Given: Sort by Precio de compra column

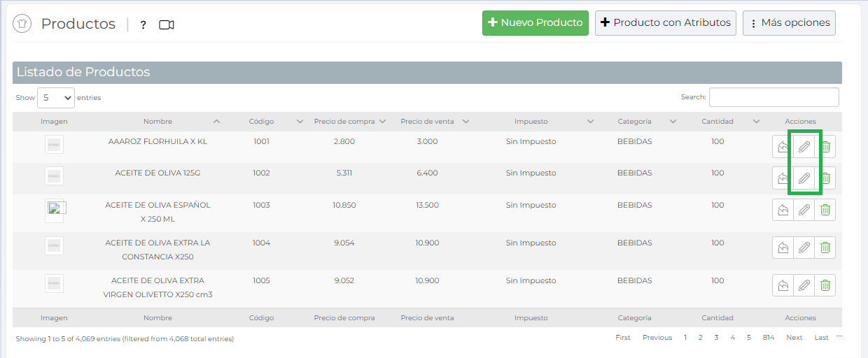Looking at the screenshot, I should coord(344,122).
